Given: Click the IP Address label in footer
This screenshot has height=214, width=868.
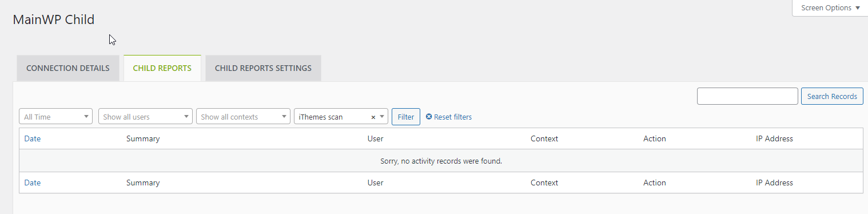Looking at the screenshot, I should [x=775, y=183].
